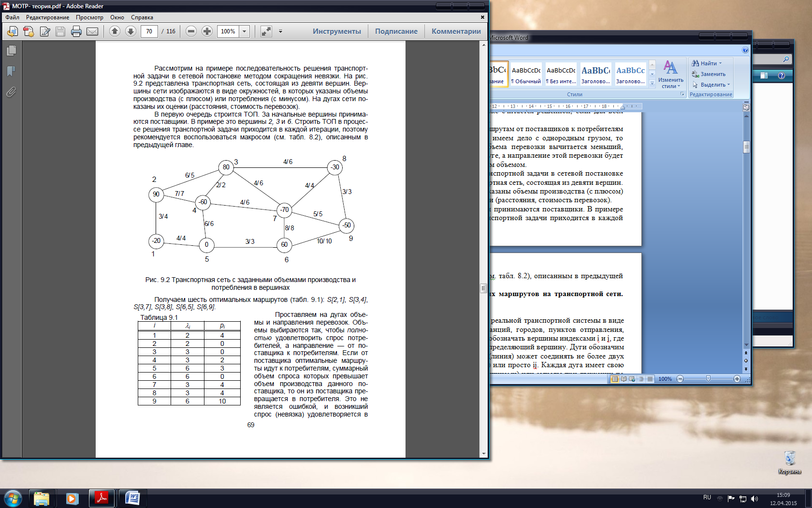Open the zoom level dropdown in Reader
Screen dimensions: 812x508
pyautogui.click(x=245, y=31)
